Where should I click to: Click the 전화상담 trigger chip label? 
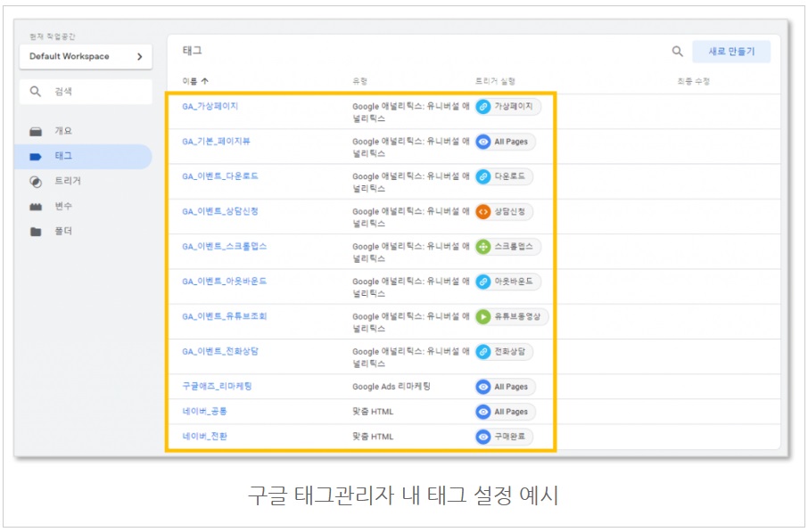tap(509, 351)
